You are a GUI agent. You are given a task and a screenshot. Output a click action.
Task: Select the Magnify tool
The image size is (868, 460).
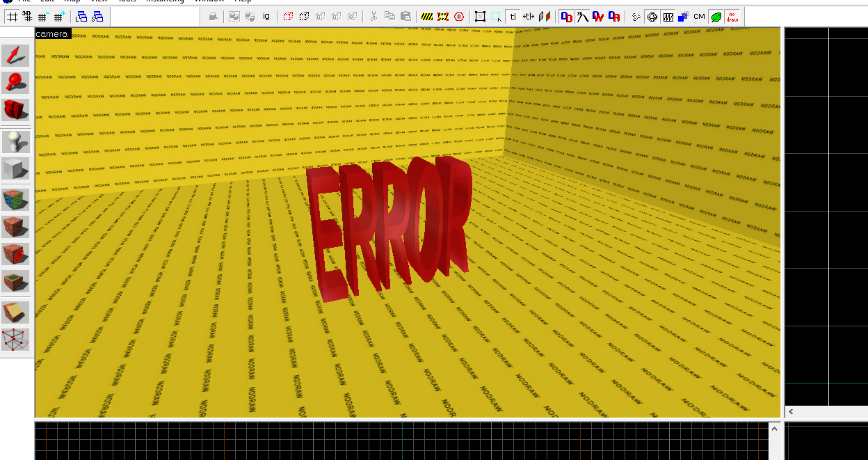click(x=15, y=82)
